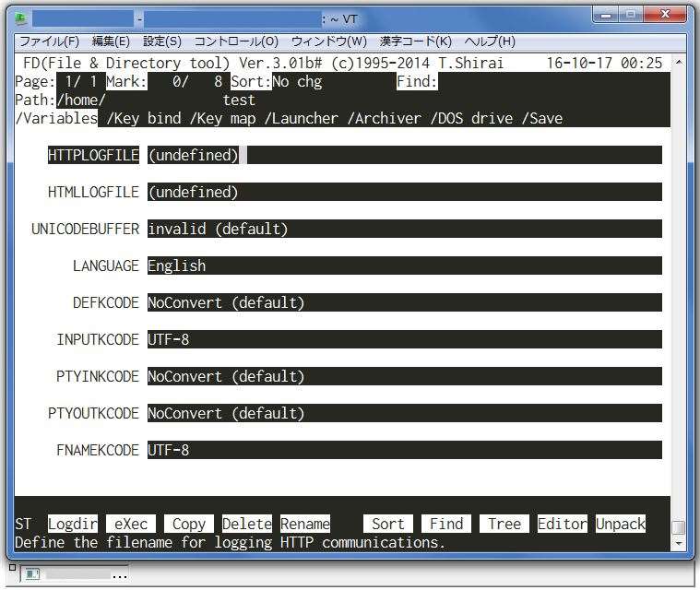Click the FNAMEKCODE variable label

(x=98, y=450)
